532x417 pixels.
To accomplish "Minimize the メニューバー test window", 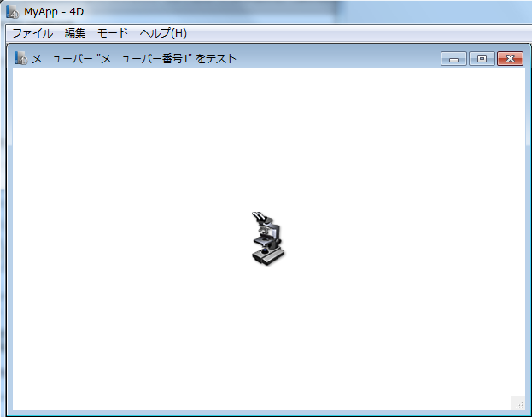I will (453, 59).
